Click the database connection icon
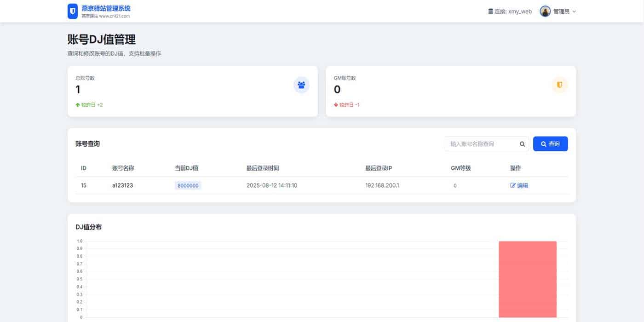644x322 pixels. click(x=490, y=11)
